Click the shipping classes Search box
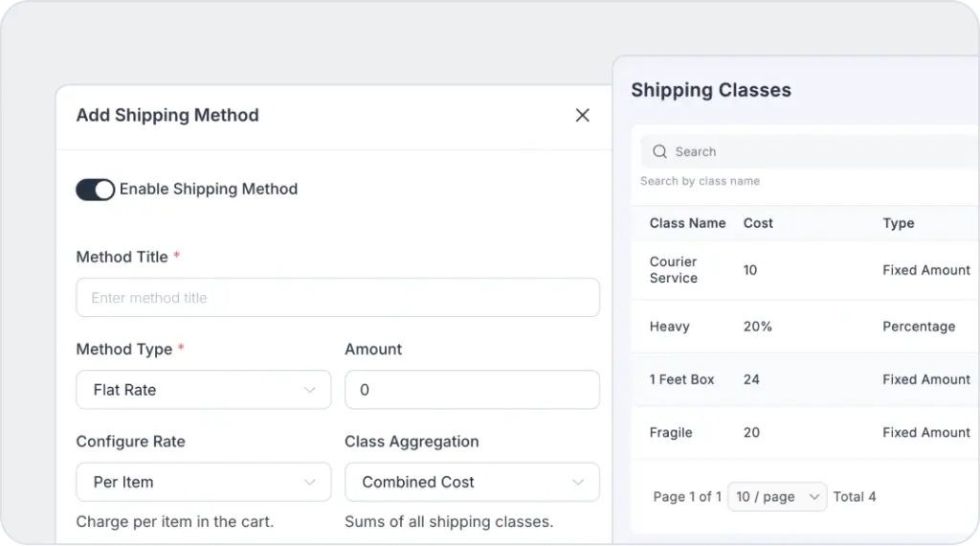The image size is (980, 546). [813, 151]
